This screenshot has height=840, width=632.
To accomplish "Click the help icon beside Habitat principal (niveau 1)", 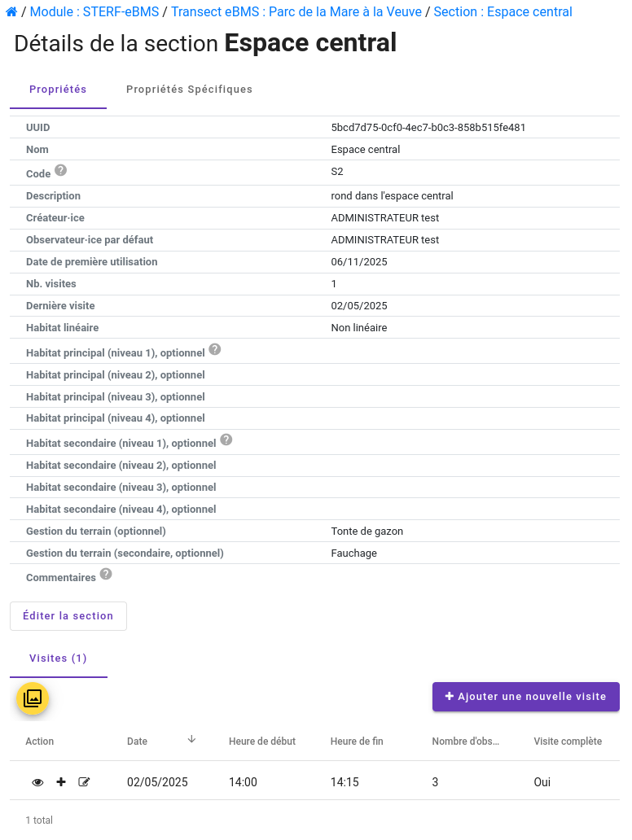I will [x=214, y=348].
